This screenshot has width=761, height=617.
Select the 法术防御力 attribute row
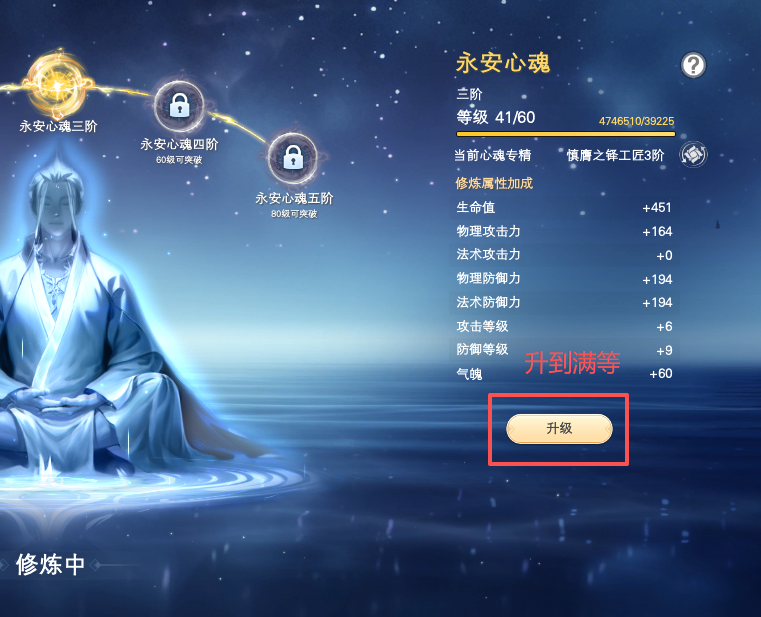pos(564,302)
